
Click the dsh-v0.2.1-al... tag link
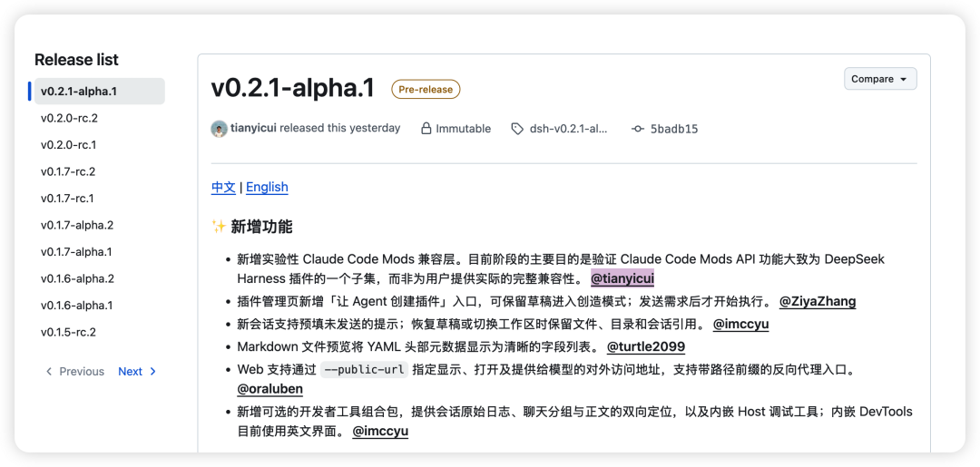[x=568, y=130]
